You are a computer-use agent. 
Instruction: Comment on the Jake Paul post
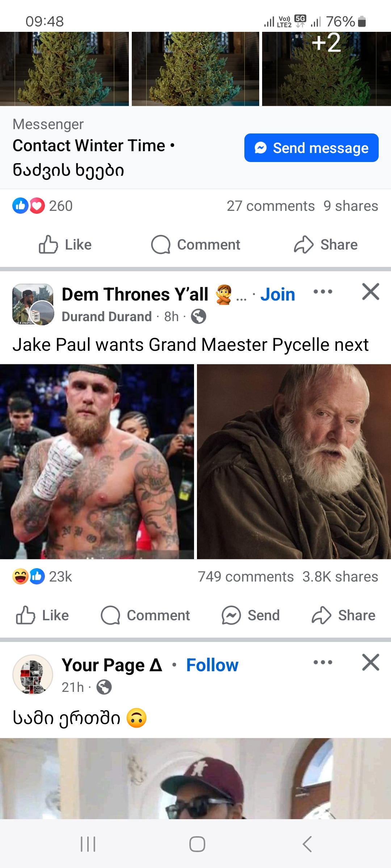tap(146, 615)
